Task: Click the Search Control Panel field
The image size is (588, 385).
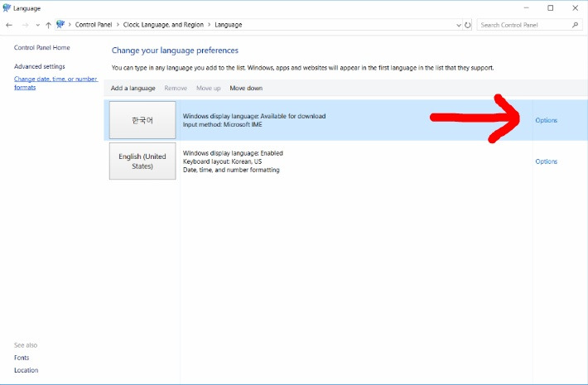Action: [530, 25]
